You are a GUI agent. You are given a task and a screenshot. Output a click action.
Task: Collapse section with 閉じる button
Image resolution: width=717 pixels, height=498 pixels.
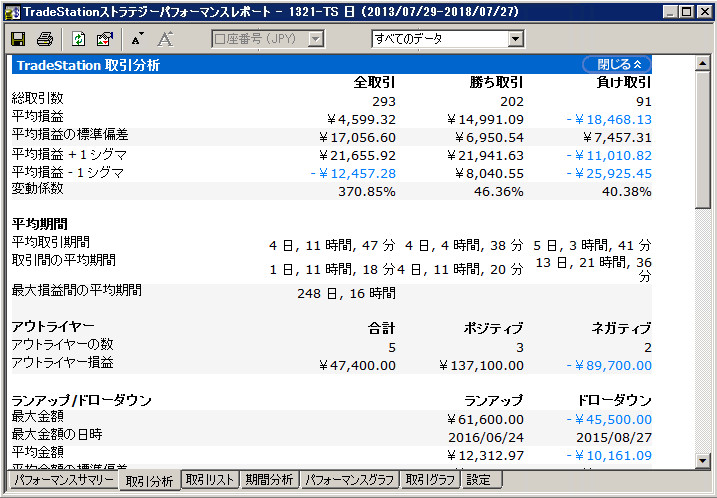(x=617, y=64)
